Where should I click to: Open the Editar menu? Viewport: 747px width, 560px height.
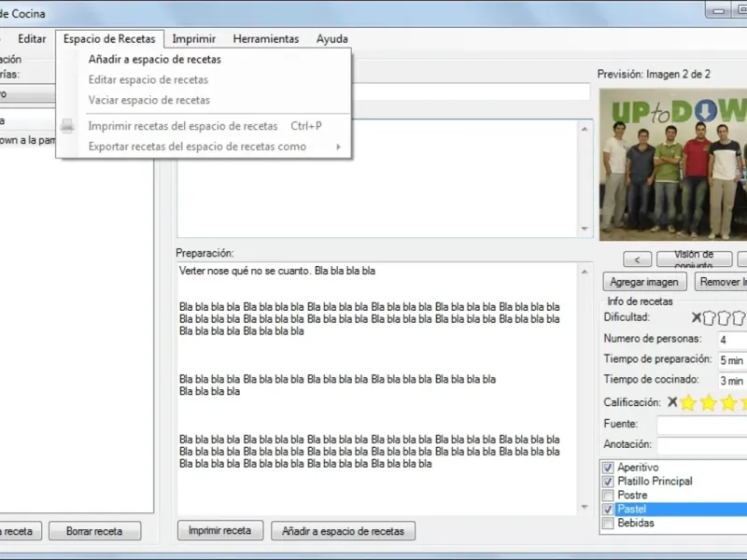click(x=32, y=39)
